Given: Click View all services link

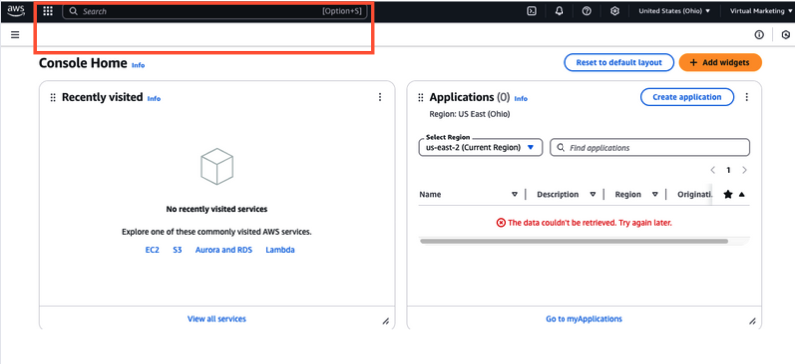Looking at the screenshot, I should [x=216, y=319].
